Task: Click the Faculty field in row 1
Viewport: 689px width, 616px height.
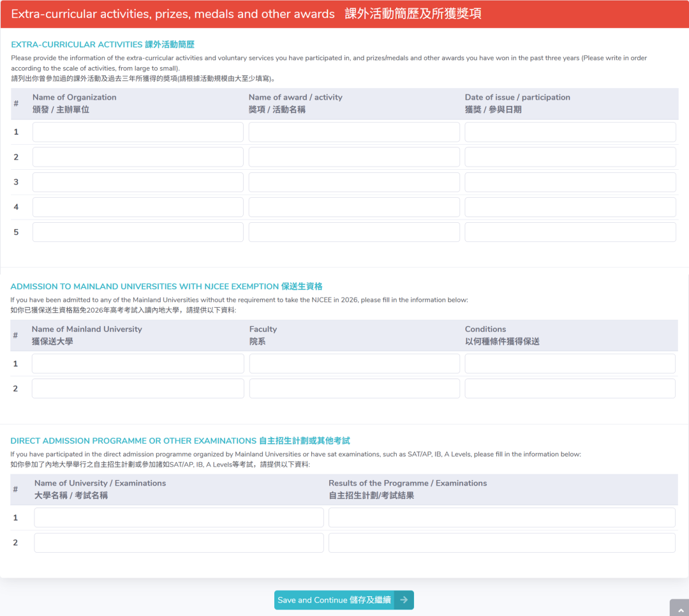Action: 354,364
